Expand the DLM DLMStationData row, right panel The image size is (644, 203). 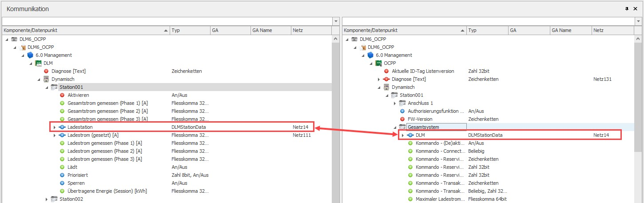(403, 135)
